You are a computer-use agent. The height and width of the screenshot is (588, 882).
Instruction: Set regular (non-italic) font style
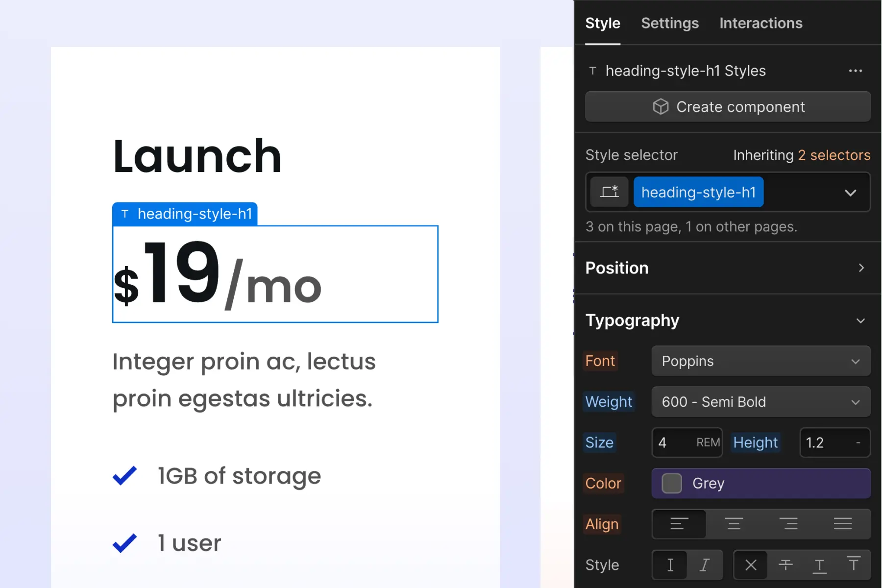point(670,565)
